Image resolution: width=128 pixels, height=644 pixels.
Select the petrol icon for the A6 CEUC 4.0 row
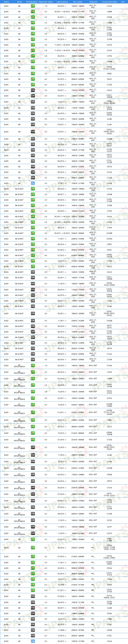33,79
